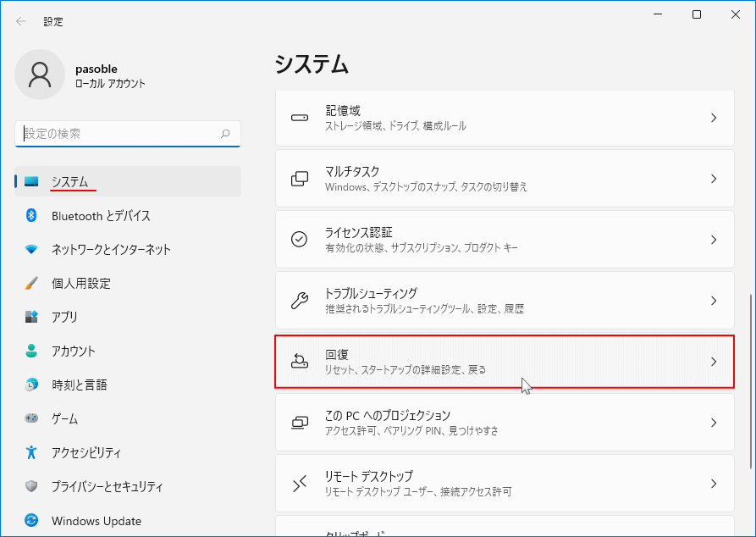The image size is (756, 537).
Task: Click the clock globe Time & language icon
Action: click(31, 385)
